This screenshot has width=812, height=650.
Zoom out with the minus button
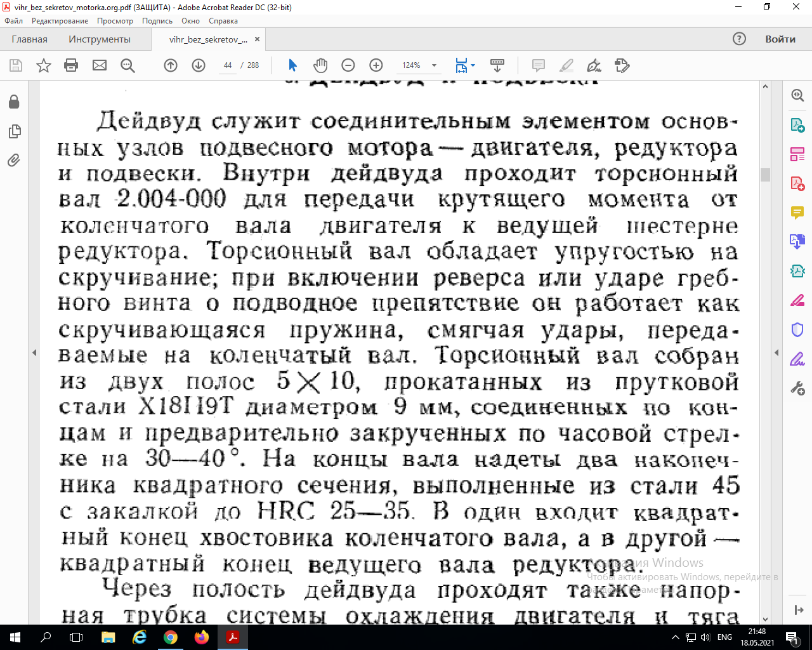click(x=348, y=65)
